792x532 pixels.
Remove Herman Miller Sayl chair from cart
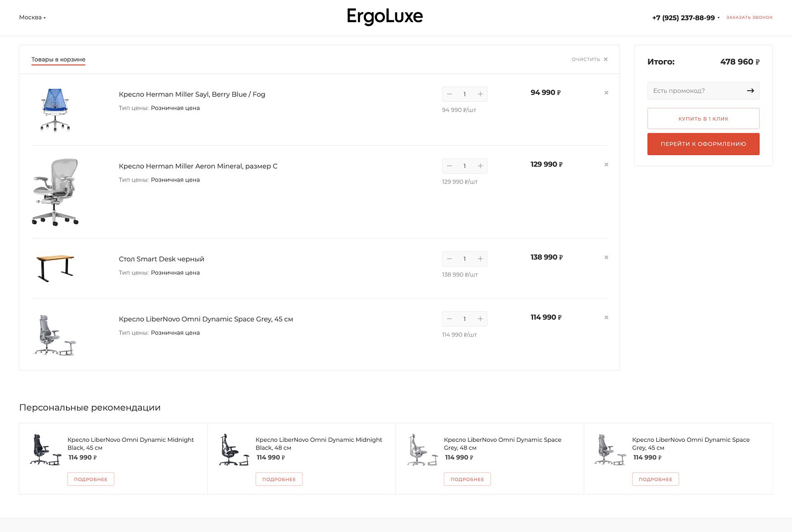coord(606,92)
